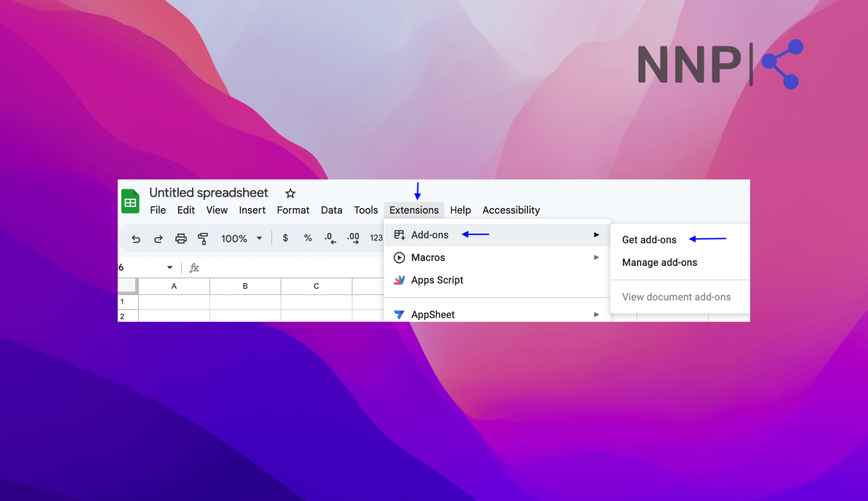
Task: Open Apps Script
Action: pyautogui.click(x=497, y=280)
